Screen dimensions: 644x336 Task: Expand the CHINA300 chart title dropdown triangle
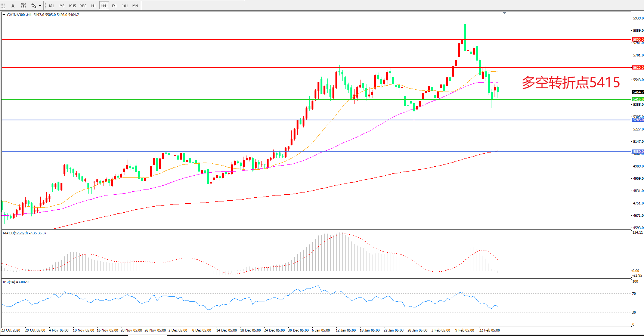4,15
